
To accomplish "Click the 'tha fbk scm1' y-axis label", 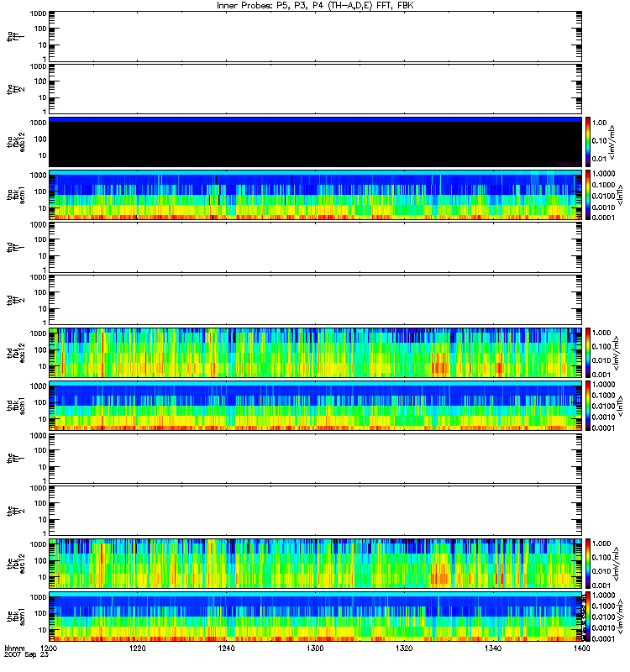I will (16, 195).
